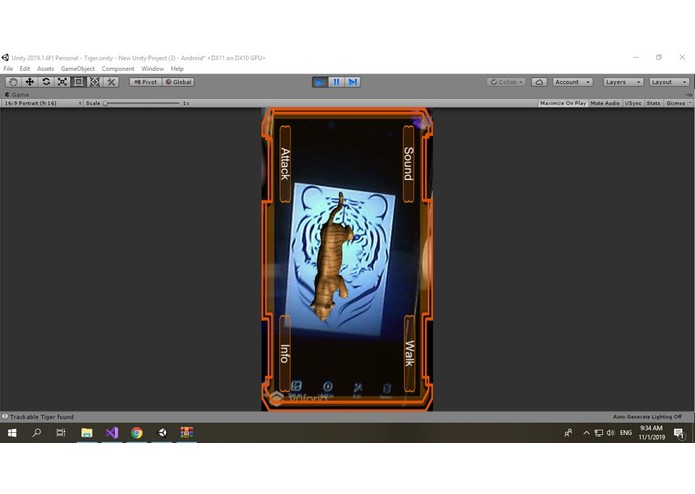Open Gizmos dropdown arrow
Viewport: 695px width, 494px height.
tap(690, 103)
